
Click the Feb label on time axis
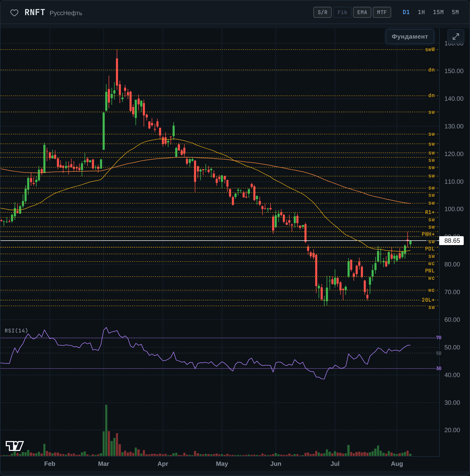coord(50,464)
